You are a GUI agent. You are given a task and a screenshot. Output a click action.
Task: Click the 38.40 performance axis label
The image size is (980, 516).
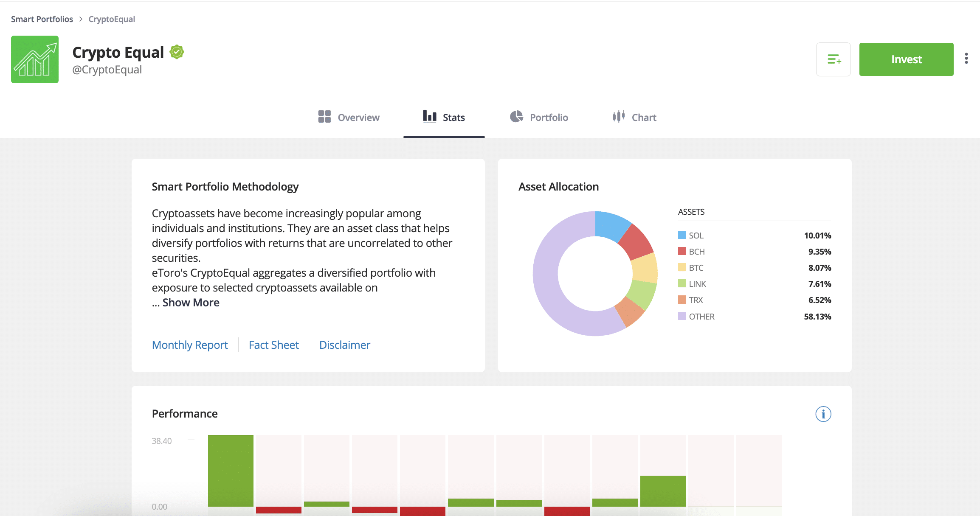(162, 441)
